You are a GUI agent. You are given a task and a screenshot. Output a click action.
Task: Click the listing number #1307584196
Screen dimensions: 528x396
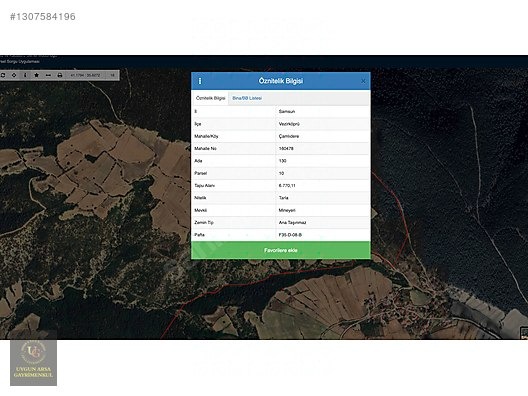43,16
